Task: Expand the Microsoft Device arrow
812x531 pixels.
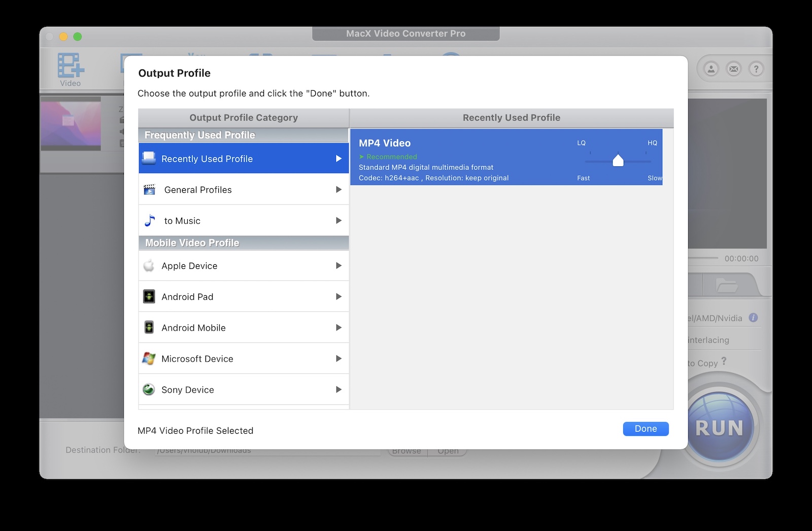Action: click(339, 359)
